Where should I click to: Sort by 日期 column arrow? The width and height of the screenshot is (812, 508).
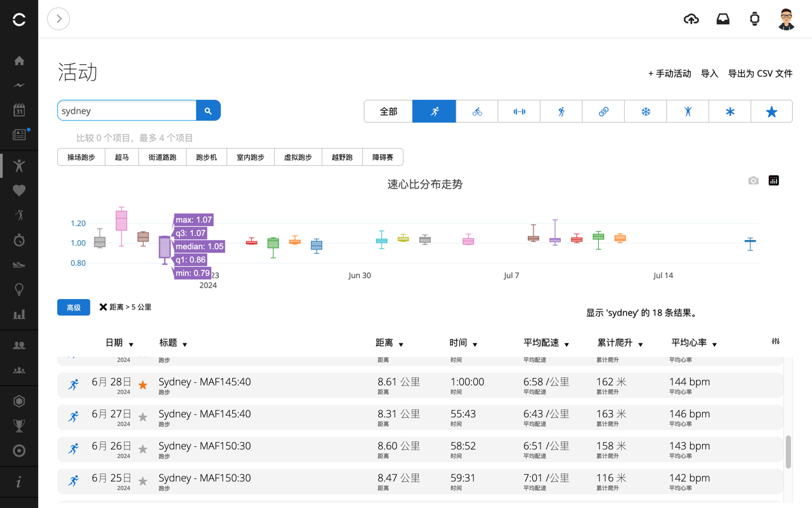(x=131, y=344)
